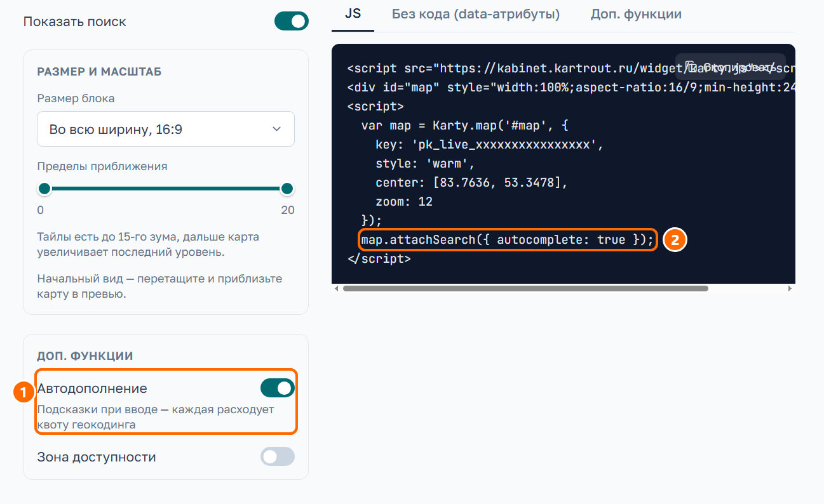Image resolution: width=824 pixels, height=504 pixels.
Task: Click the div id="map" code line
Action: (571, 88)
